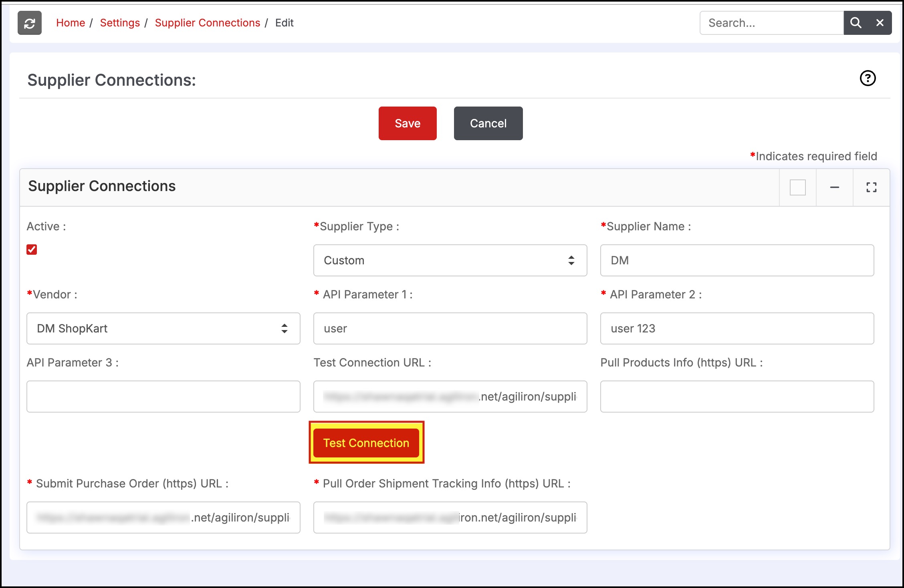This screenshot has width=904, height=588.
Task: Go to Home breadcrumb
Action: coord(71,23)
